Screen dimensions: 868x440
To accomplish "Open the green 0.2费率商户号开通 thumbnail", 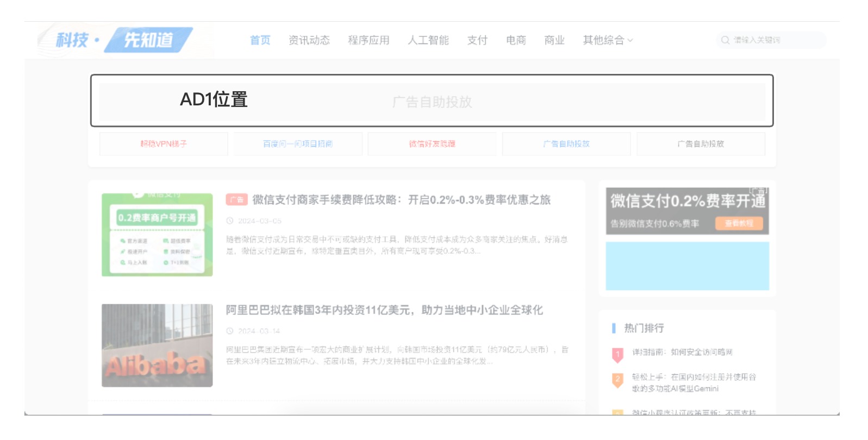I will coord(157,235).
